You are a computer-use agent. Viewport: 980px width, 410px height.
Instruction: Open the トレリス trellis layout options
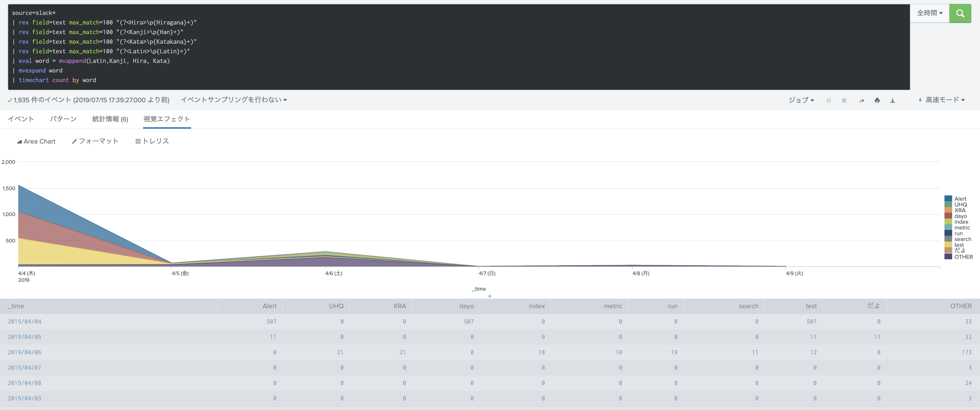152,141
